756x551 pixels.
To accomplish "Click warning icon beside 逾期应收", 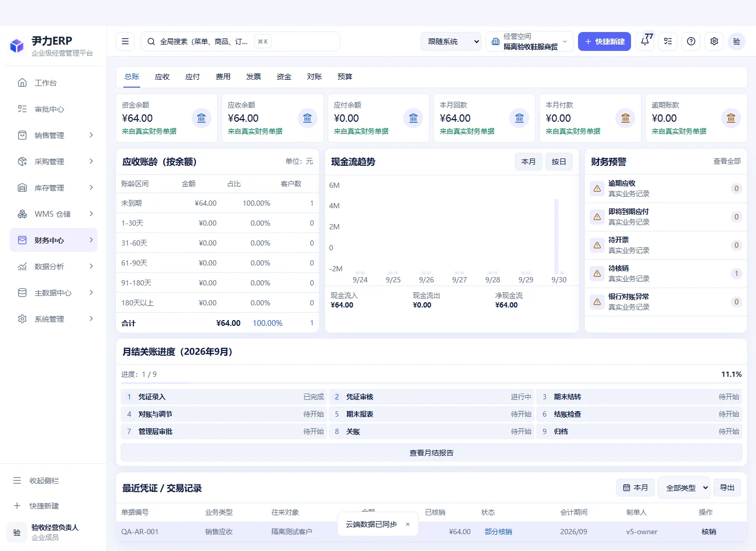I will pos(597,188).
